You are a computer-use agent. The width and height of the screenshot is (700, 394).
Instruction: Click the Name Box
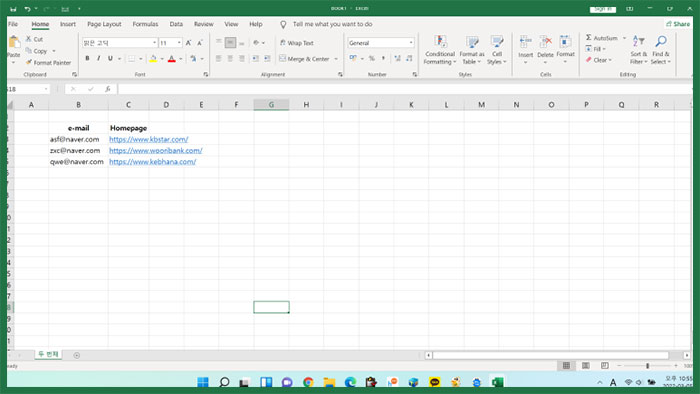pos(28,89)
